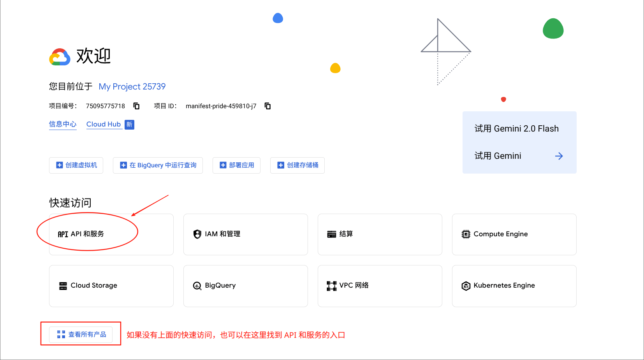Click the arrow next to 试用 Gemini

[559, 156]
